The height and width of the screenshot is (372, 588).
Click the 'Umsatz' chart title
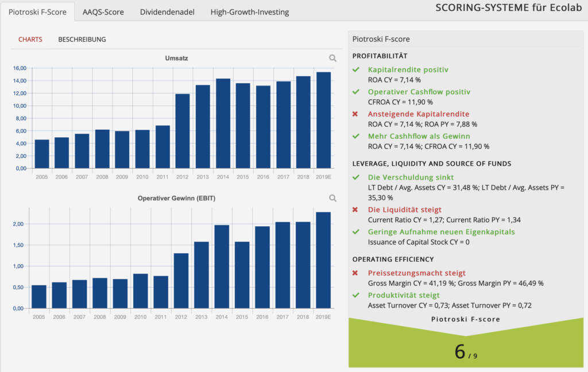pyautogui.click(x=177, y=58)
